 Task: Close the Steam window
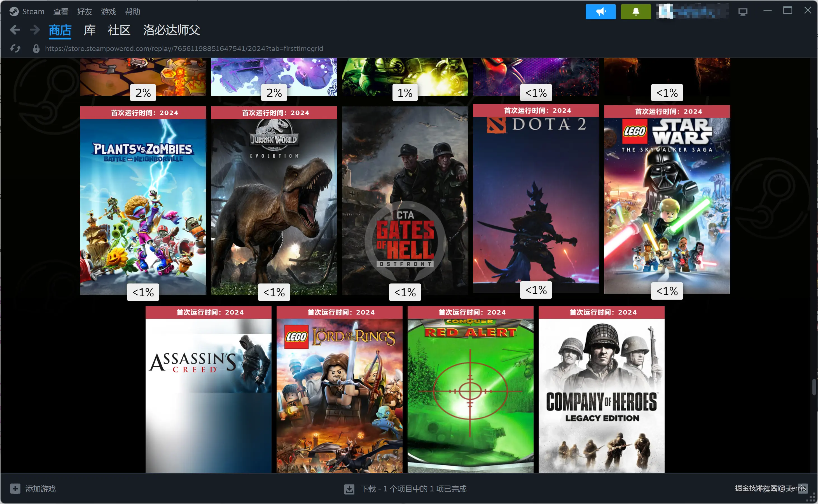click(808, 10)
